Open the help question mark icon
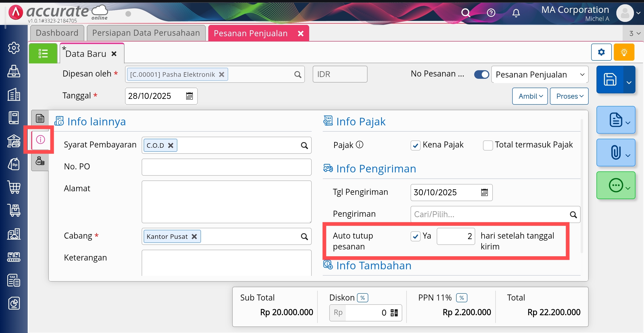The height and width of the screenshot is (333, 644). pos(491,13)
